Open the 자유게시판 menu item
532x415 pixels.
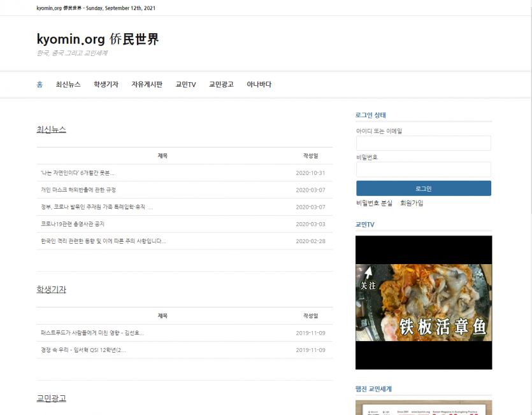(x=147, y=84)
